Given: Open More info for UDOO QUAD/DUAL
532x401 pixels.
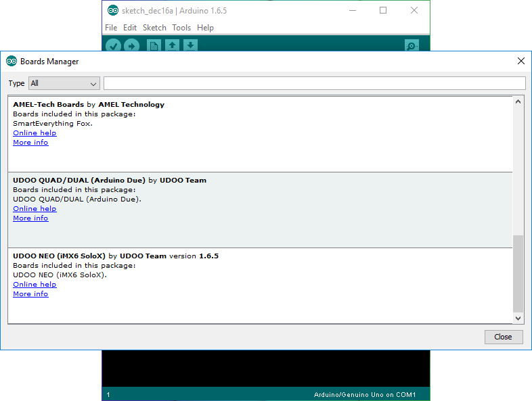Looking at the screenshot, I should 30,218.
